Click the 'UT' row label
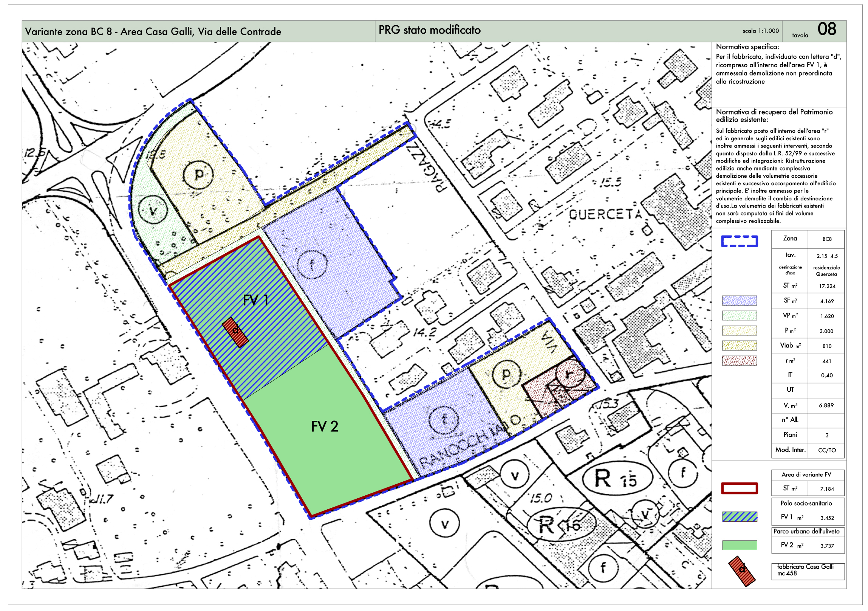 pos(790,390)
